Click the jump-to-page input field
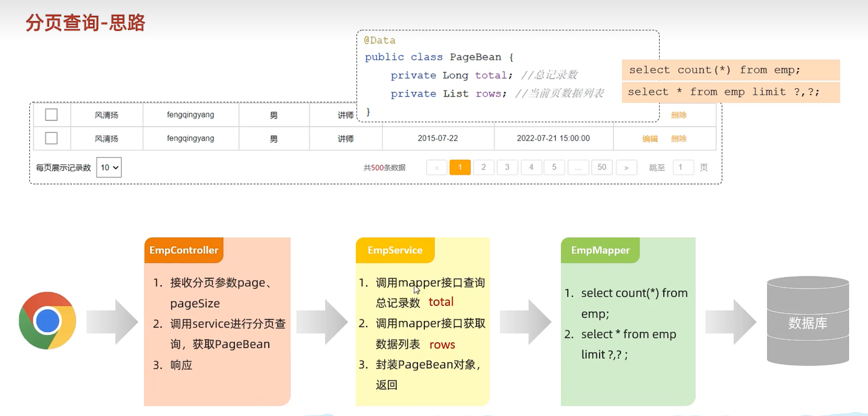Viewport: 868px width, 416px height. (x=683, y=167)
